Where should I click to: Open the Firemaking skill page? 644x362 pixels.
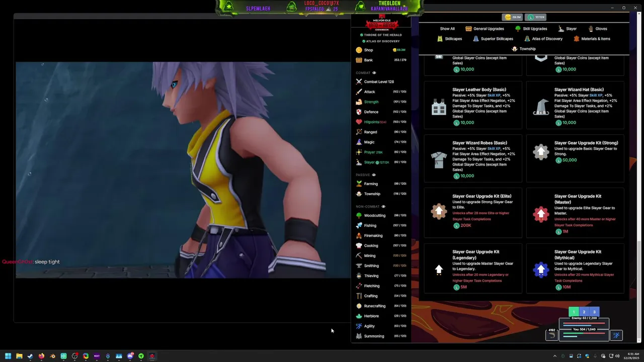(x=381, y=235)
